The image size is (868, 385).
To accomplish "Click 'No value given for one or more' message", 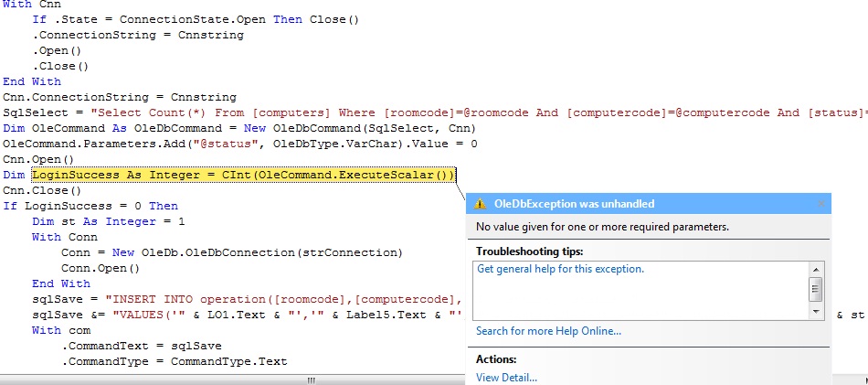I will click(x=602, y=227).
